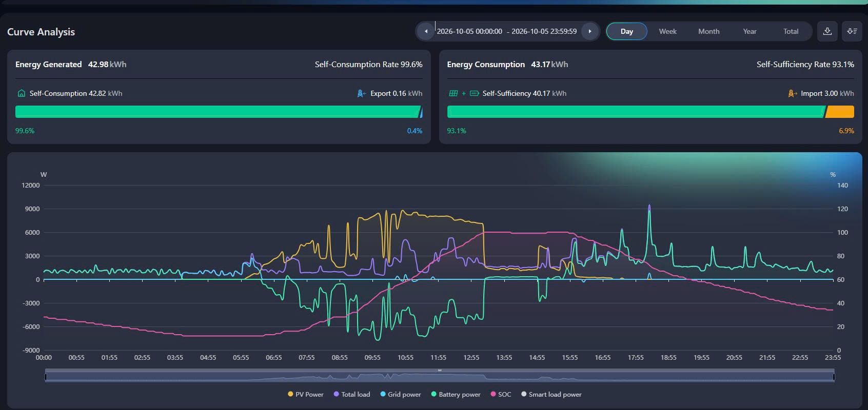Click the Export 0.16 kWh label
The width and height of the screenshot is (868, 410).
(x=396, y=93)
